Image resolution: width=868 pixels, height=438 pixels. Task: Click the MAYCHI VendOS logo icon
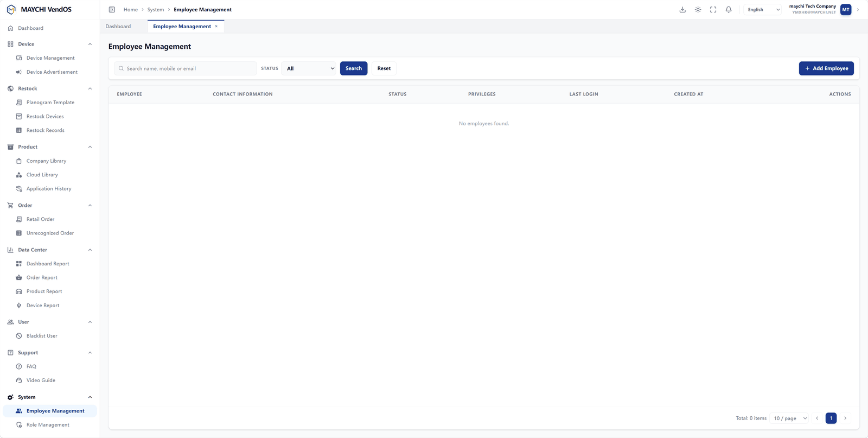point(11,9)
